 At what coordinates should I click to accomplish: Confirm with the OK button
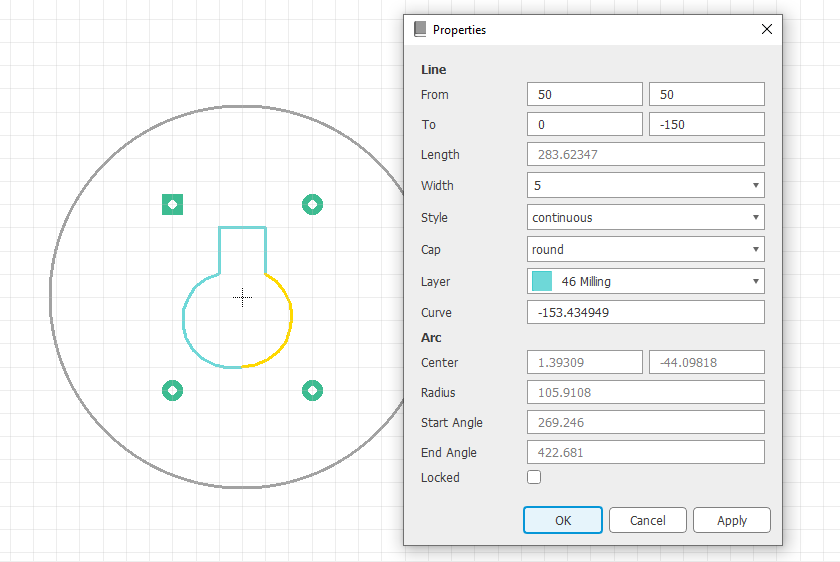562,520
